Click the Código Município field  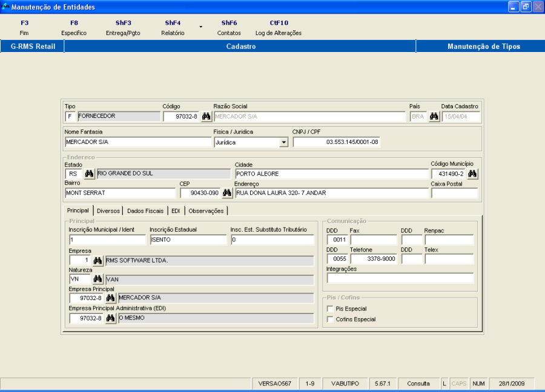[x=448, y=174]
